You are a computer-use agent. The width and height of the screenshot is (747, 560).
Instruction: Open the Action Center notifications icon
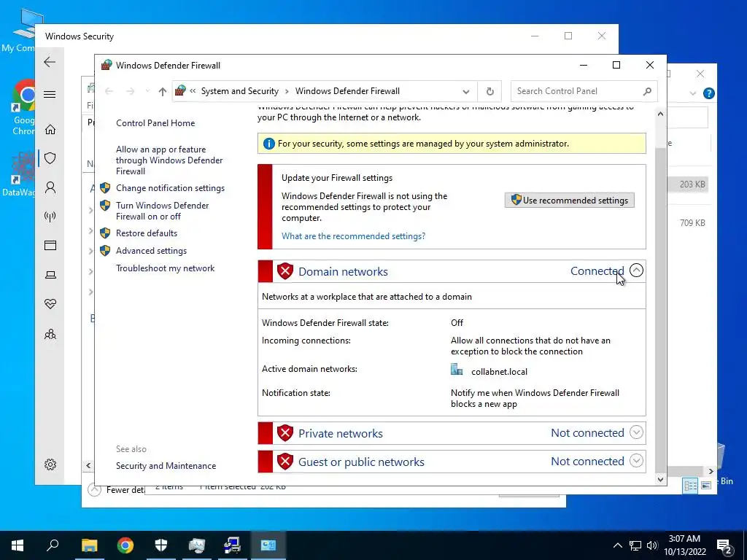click(x=724, y=546)
